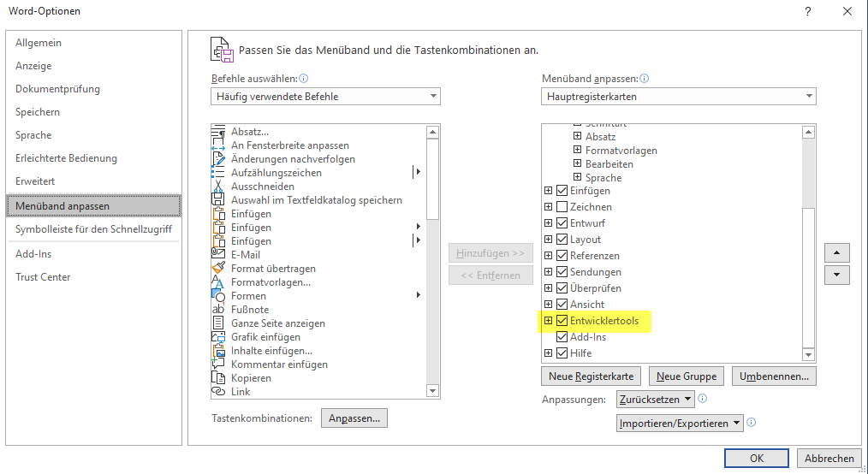Screen dimensions: 868x474
Task: Open the Importieren/Exportieren dropdown
Action: (x=680, y=424)
